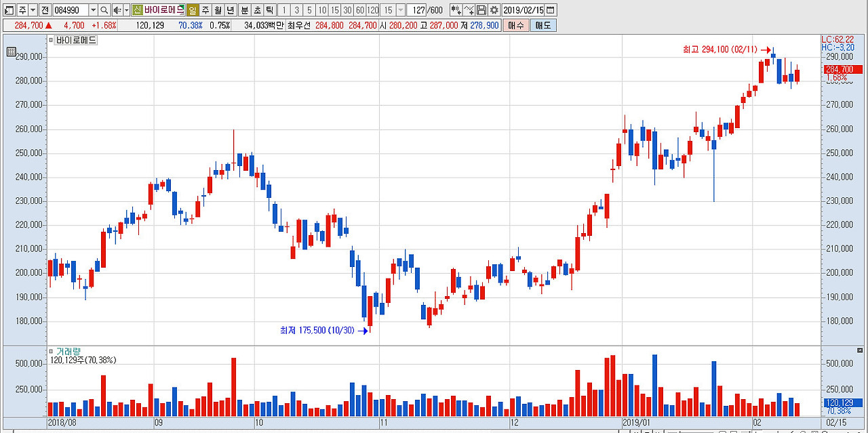Click the 120,129주(70.38%) volume readout

click(x=83, y=360)
